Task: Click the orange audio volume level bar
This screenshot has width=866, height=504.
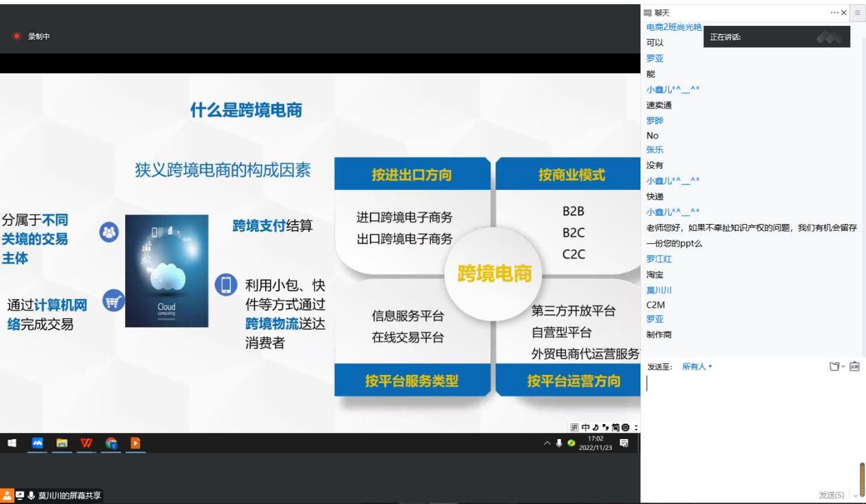Action: [861, 477]
